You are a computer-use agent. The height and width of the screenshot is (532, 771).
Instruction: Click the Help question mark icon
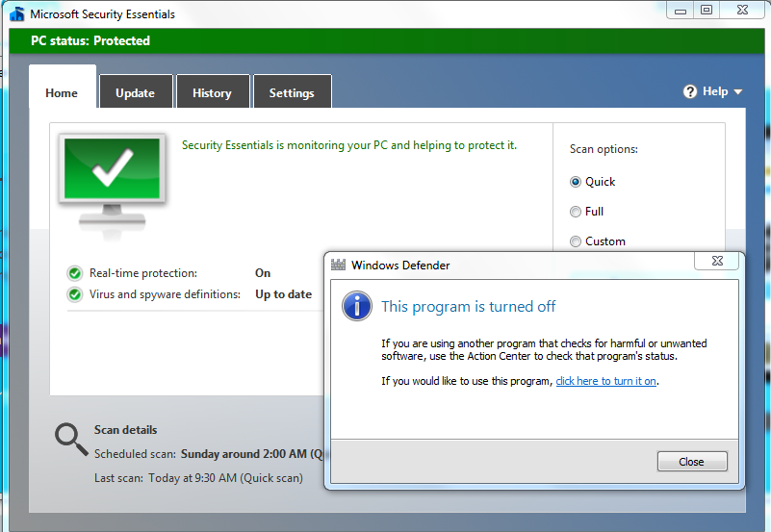point(690,91)
